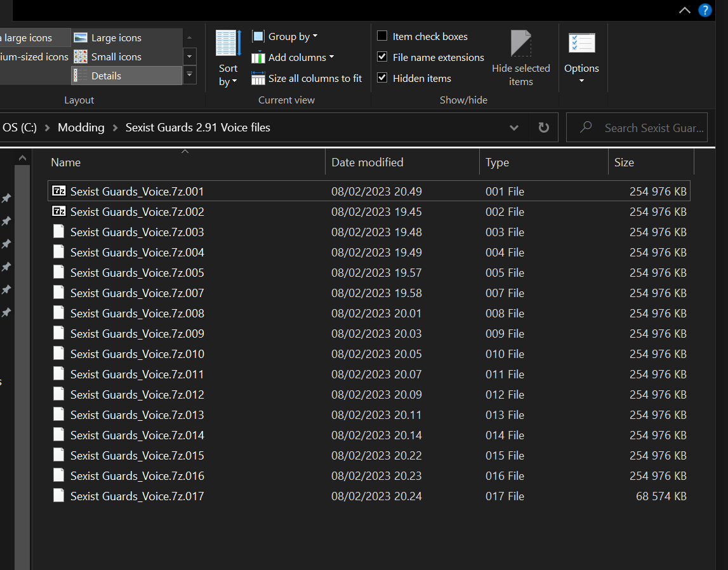
Task: Click file icon of Sexist Guards_Voice.7z.015
Action: [x=58, y=455]
